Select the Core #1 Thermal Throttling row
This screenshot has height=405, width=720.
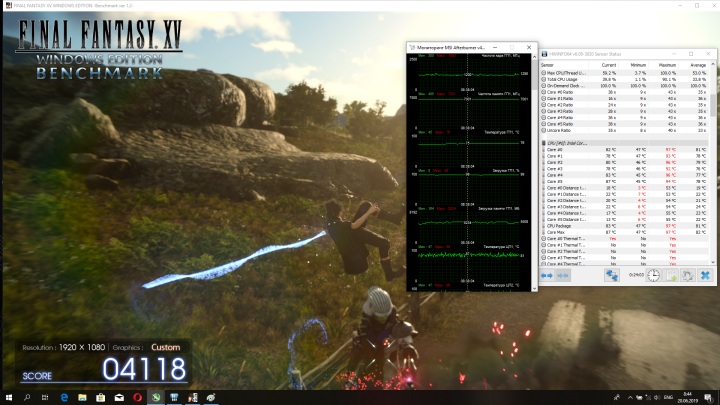pyautogui.click(x=624, y=245)
